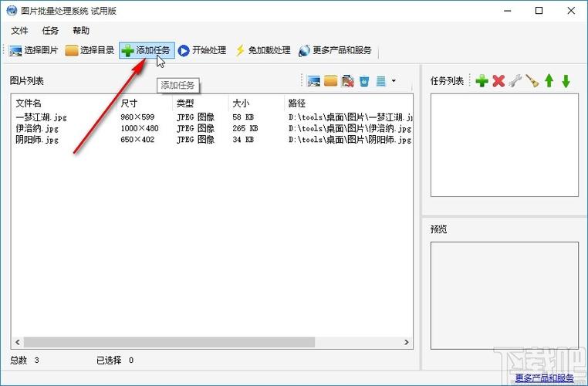Open 更多产品和服务 in the toolbar
588x386 pixels.
[335, 50]
